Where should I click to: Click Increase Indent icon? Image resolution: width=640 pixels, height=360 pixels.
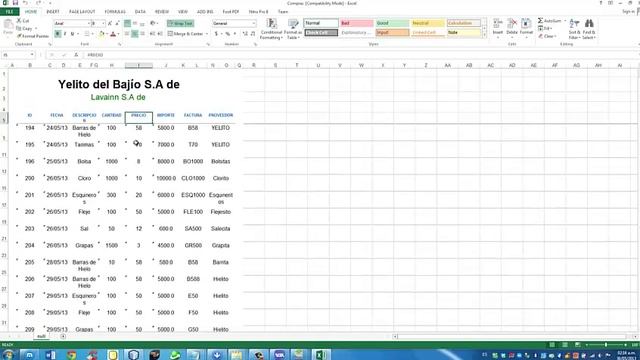click(160, 34)
